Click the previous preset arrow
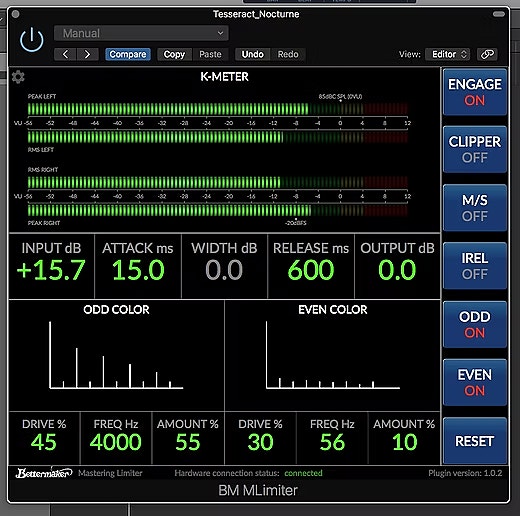This screenshot has height=516, width=520. coord(65,54)
